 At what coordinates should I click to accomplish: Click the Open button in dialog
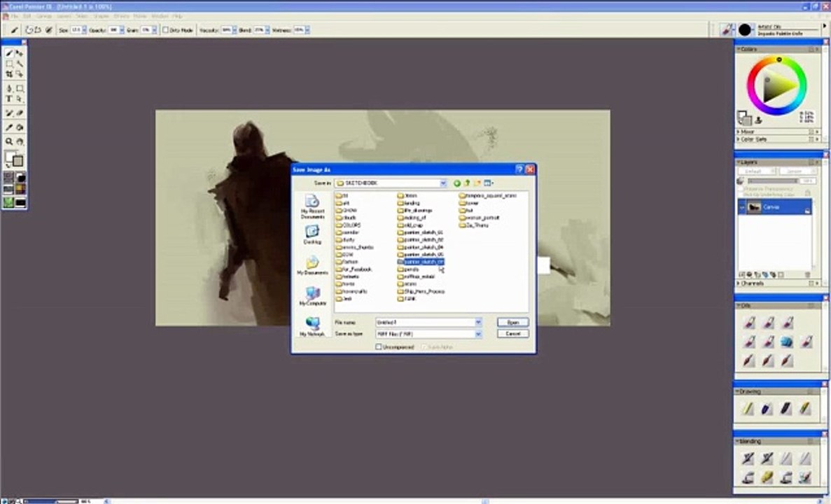[512, 322]
